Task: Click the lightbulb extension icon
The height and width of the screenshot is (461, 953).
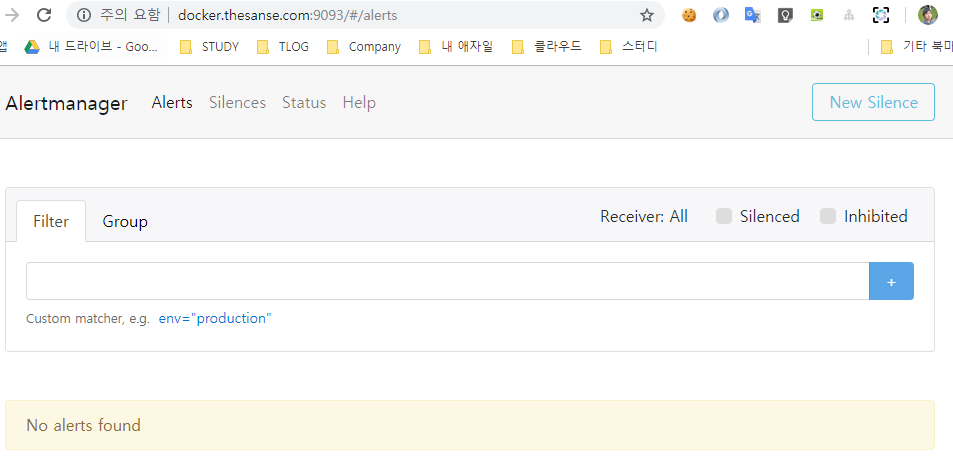Action: pyautogui.click(x=785, y=15)
